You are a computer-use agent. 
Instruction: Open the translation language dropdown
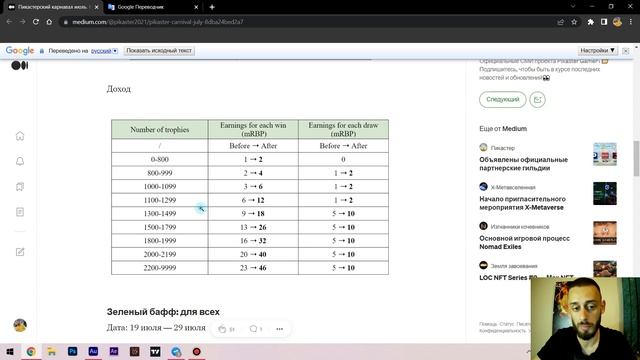pos(104,51)
